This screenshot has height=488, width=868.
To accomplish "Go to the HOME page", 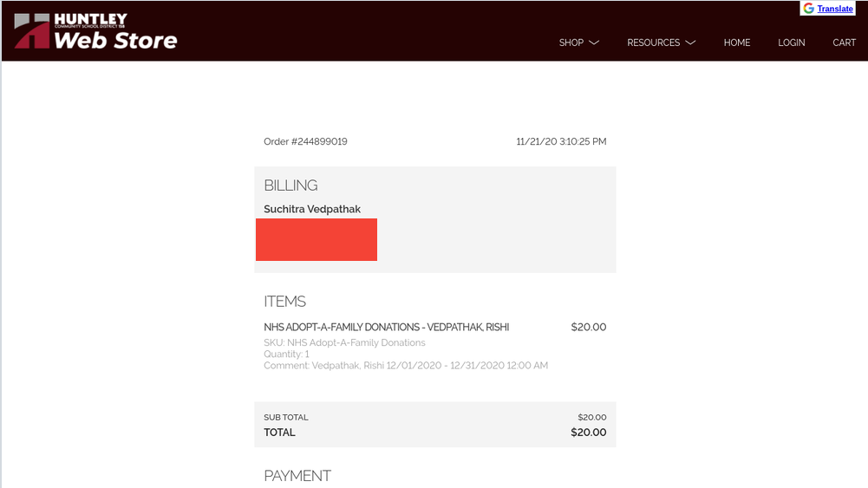I will point(737,42).
